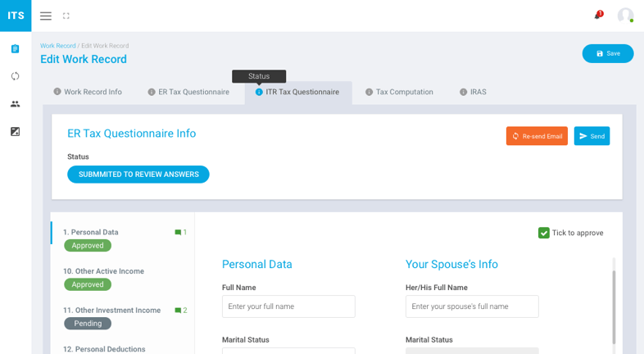Image resolution: width=644 pixels, height=354 pixels.
Task: Open the IRAS tab
Action: point(473,92)
